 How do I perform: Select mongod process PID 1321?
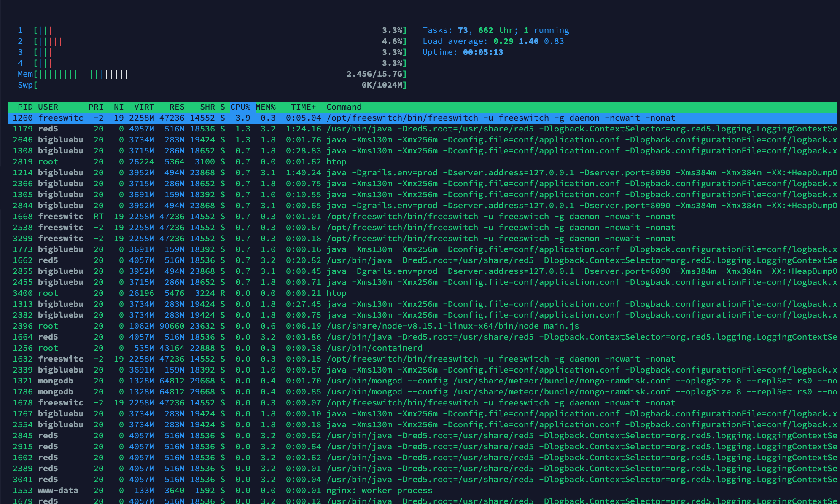[x=423, y=381]
